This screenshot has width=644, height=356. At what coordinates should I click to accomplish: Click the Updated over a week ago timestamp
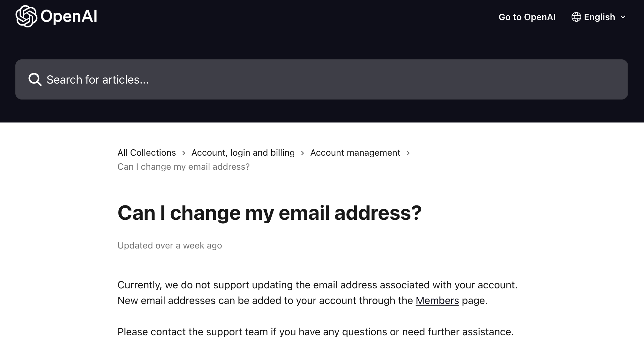(169, 246)
